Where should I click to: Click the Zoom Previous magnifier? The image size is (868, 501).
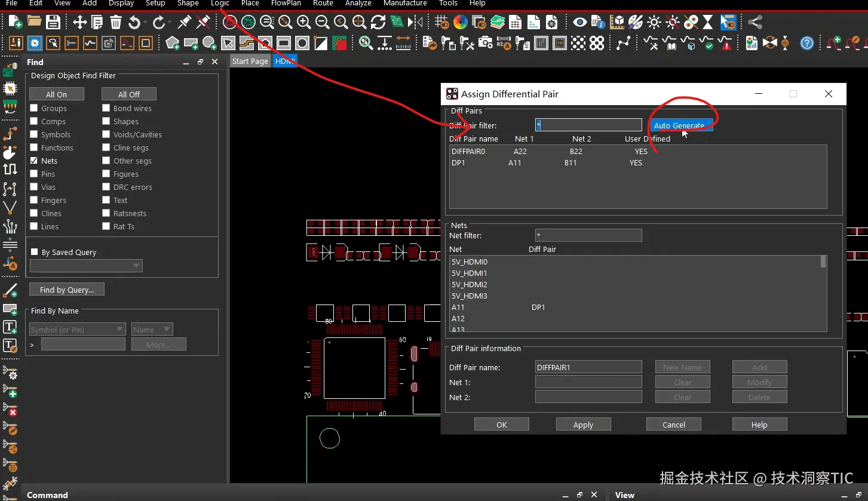click(x=341, y=23)
